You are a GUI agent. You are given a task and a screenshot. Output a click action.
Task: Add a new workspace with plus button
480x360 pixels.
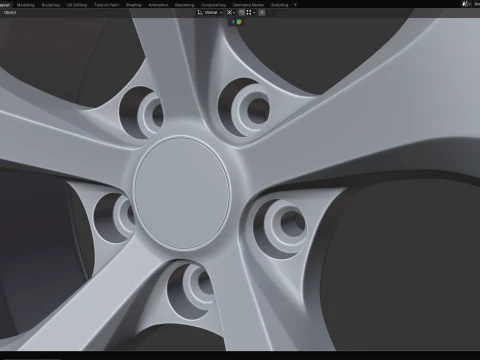pos(295,5)
